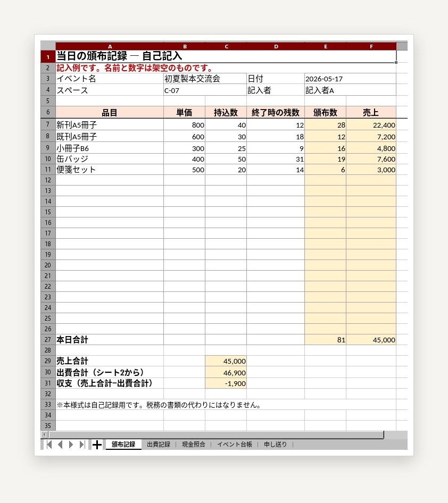Click footnote ※本様式は自己記録用です
448x503 pixels.
tap(159, 405)
